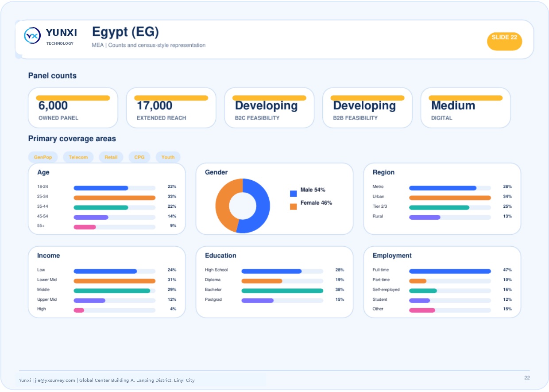This screenshot has width=549, height=392.
Task: Select the Telecom coverage tag
Action: coord(78,157)
